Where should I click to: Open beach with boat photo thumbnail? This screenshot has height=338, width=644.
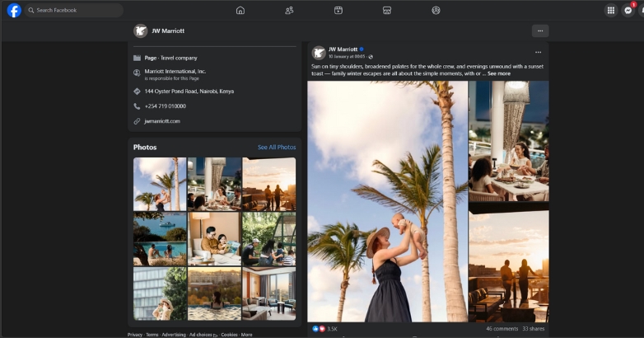click(x=160, y=239)
